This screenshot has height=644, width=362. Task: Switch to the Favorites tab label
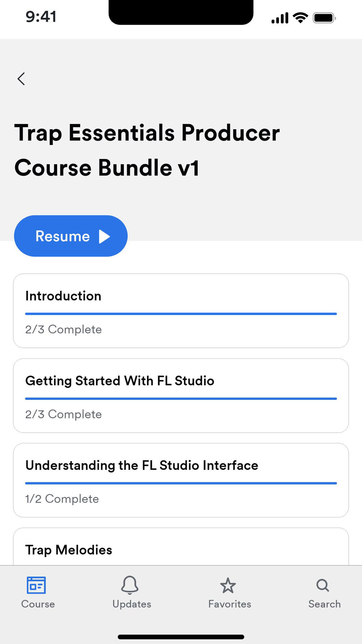(230, 604)
